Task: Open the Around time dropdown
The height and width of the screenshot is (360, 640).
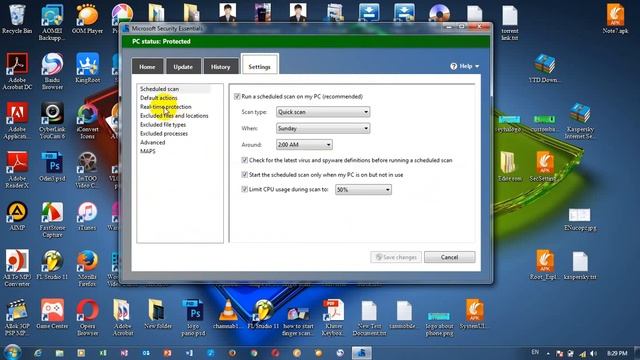Action: [304, 144]
